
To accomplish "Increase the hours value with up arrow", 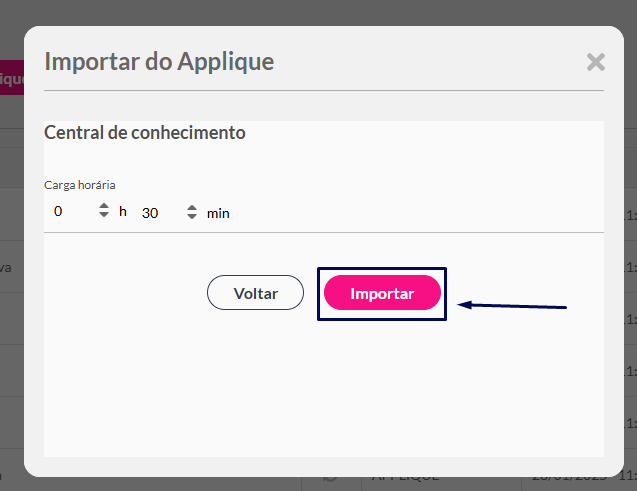I will 104,206.
